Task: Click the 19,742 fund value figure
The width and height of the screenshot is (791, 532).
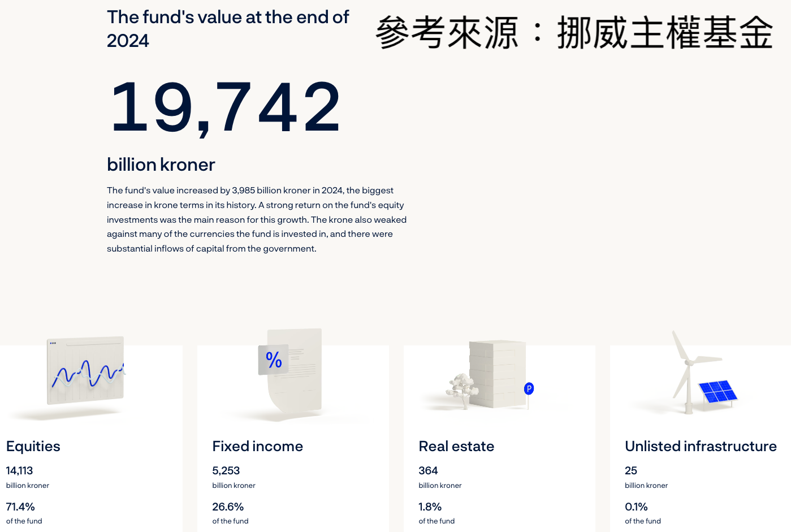Action: pos(226,109)
